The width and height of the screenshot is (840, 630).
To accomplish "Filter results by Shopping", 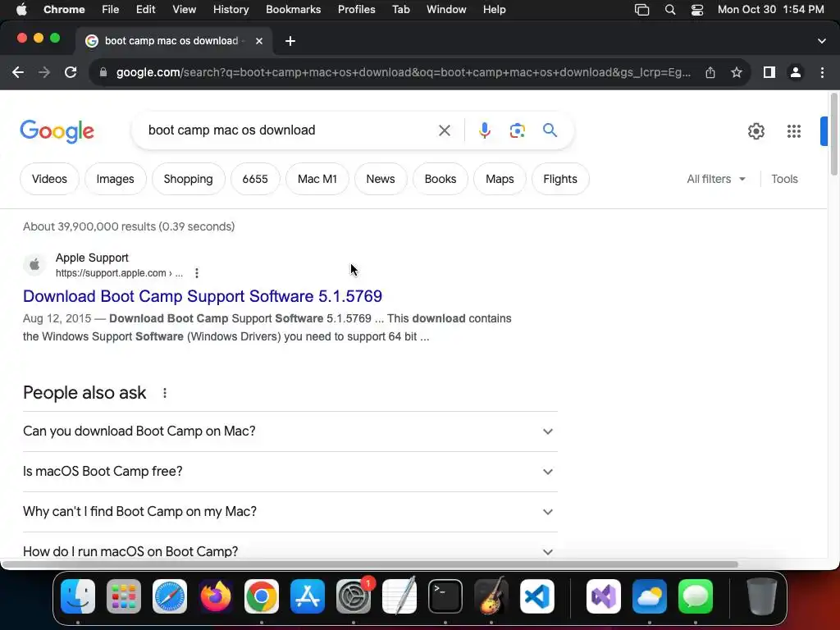I will [x=188, y=179].
